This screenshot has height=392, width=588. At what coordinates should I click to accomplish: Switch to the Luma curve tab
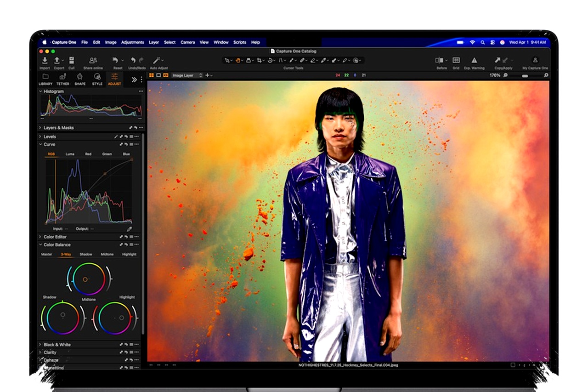point(69,154)
